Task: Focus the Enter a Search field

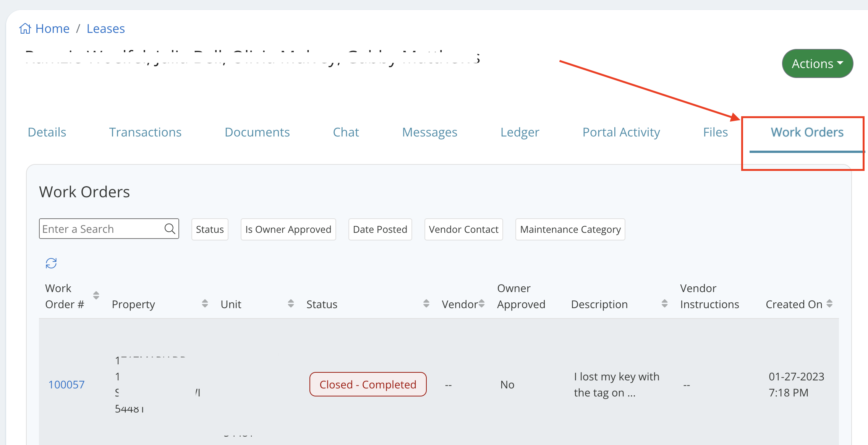Action: [101, 229]
